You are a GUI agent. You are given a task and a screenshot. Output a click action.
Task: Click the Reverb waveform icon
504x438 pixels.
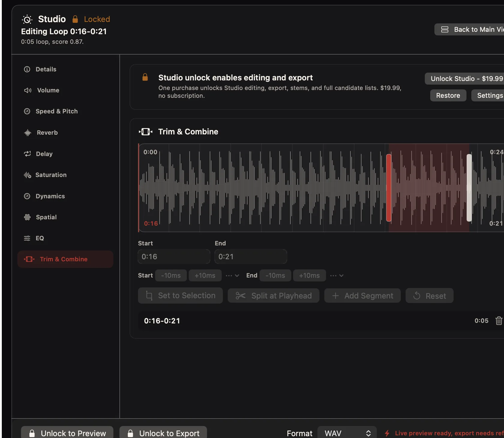coord(28,133)
